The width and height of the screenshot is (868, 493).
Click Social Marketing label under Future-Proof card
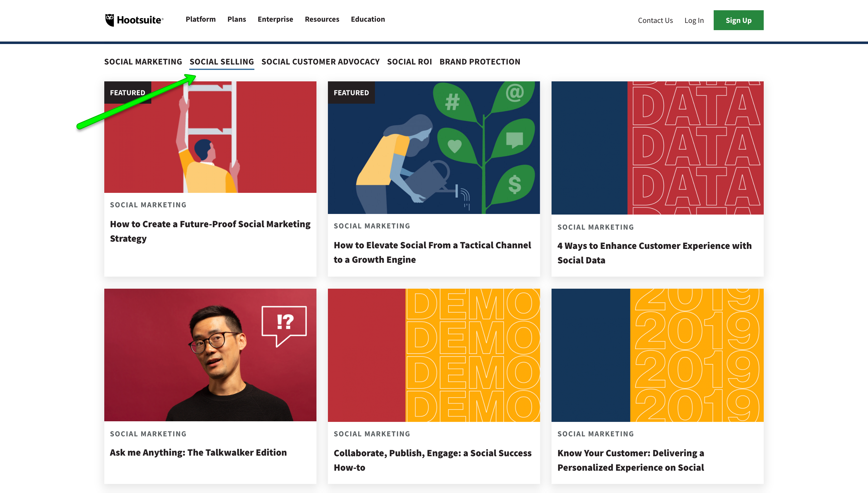[148, 205]
